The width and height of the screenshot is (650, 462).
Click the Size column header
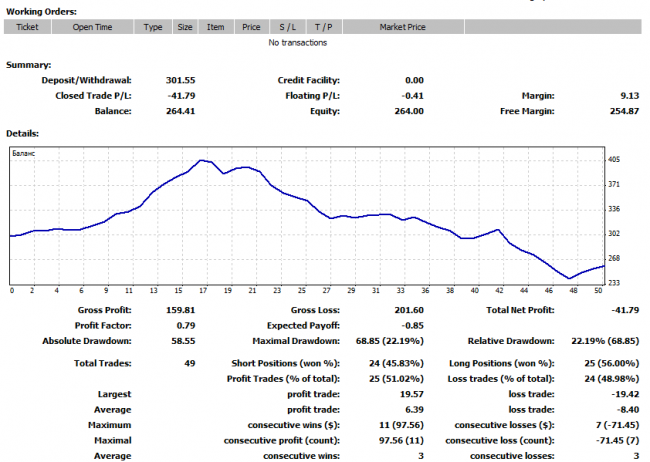pos(185,27)
